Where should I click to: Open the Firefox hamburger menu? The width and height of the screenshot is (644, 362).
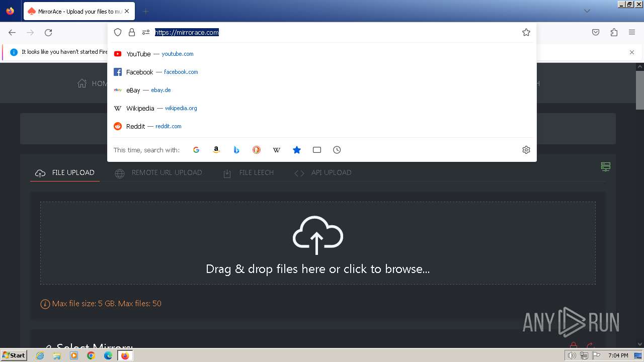click(632, 32)
